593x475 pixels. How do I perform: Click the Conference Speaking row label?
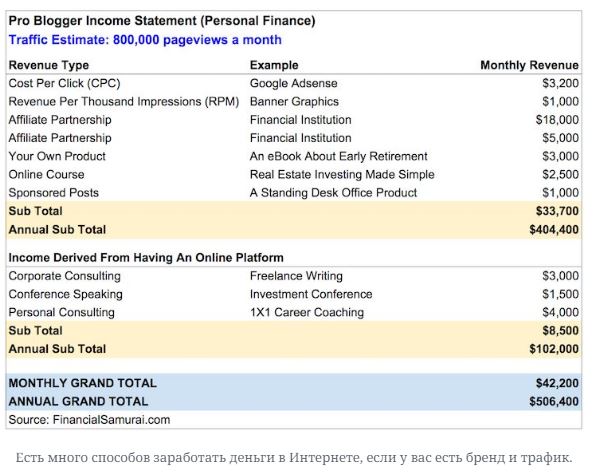coord(65,294)
